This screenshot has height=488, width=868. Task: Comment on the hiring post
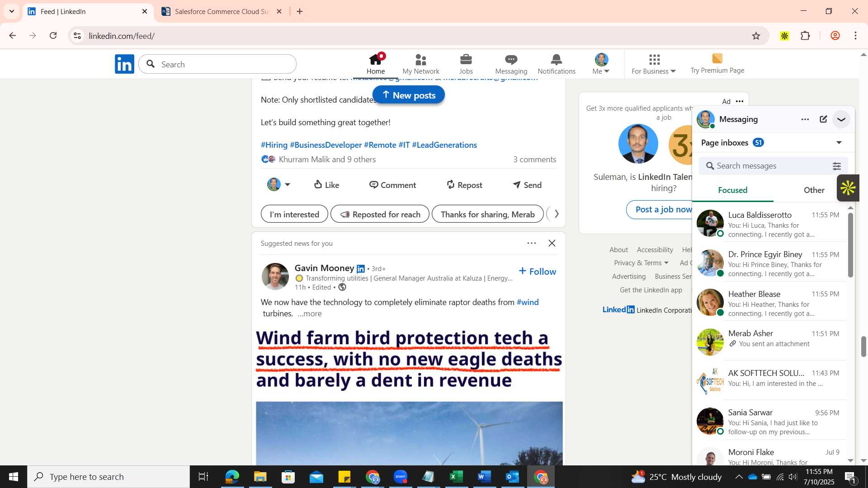[392, 185]
